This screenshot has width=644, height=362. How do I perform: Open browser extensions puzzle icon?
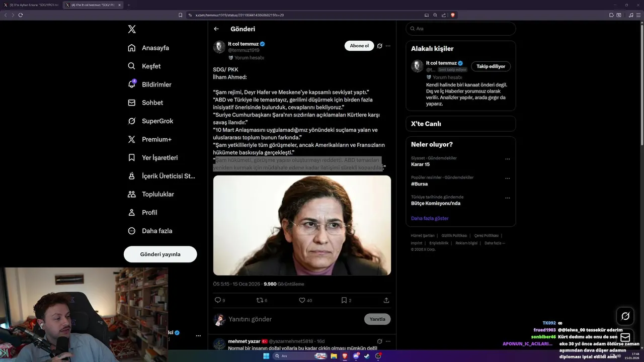point(611,15)
